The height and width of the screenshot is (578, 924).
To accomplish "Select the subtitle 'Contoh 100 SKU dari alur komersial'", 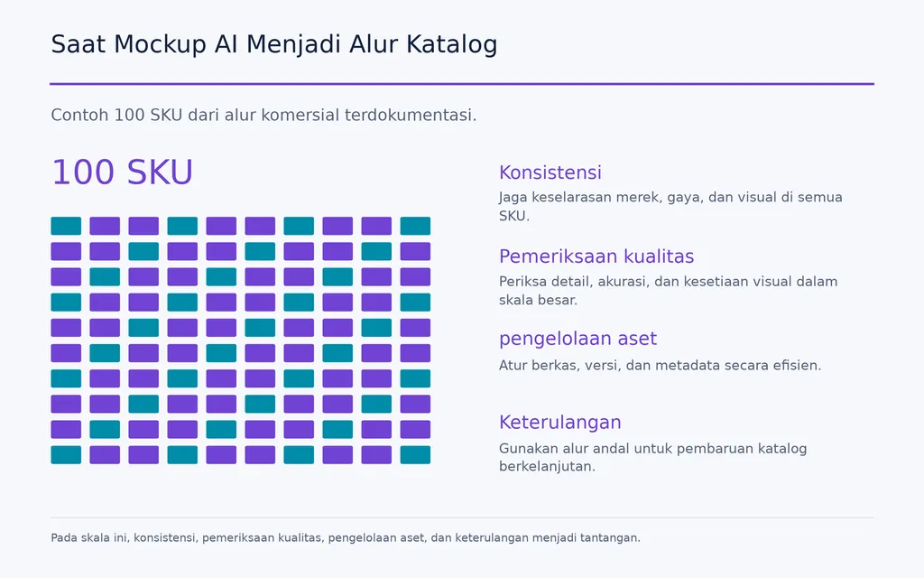I will pos(263,115).
